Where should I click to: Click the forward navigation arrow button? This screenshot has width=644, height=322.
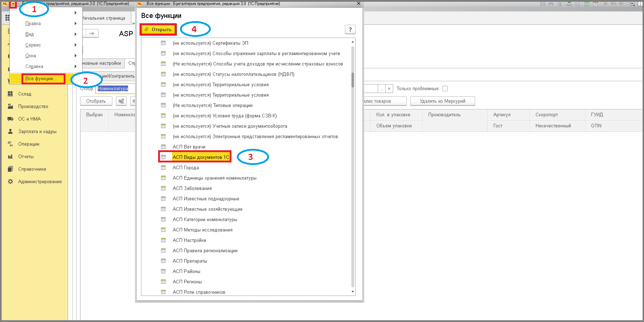[x=92, y=33]
